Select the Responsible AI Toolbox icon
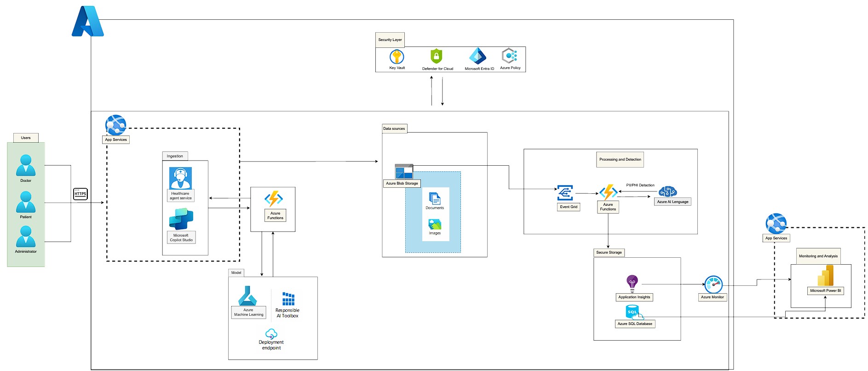The width and height of the screenshot is (868, 371). pyautogui.click(x=288, y=299)
